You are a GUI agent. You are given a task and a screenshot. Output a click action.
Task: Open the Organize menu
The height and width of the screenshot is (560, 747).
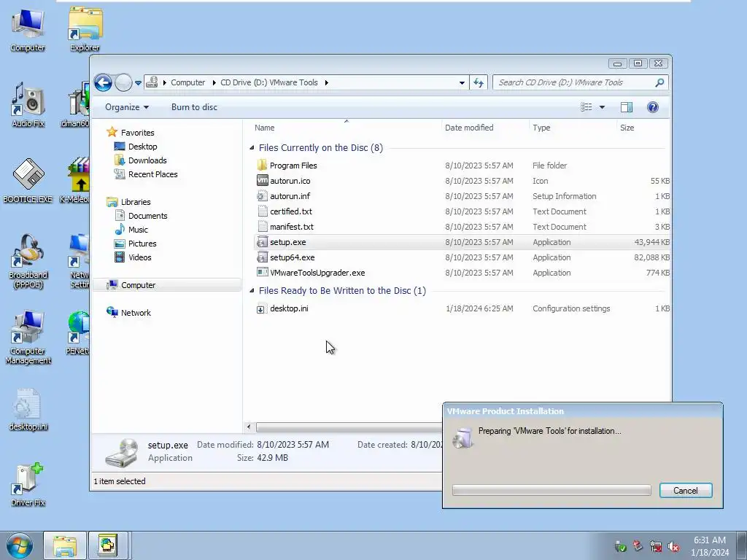tap(127, 107)
